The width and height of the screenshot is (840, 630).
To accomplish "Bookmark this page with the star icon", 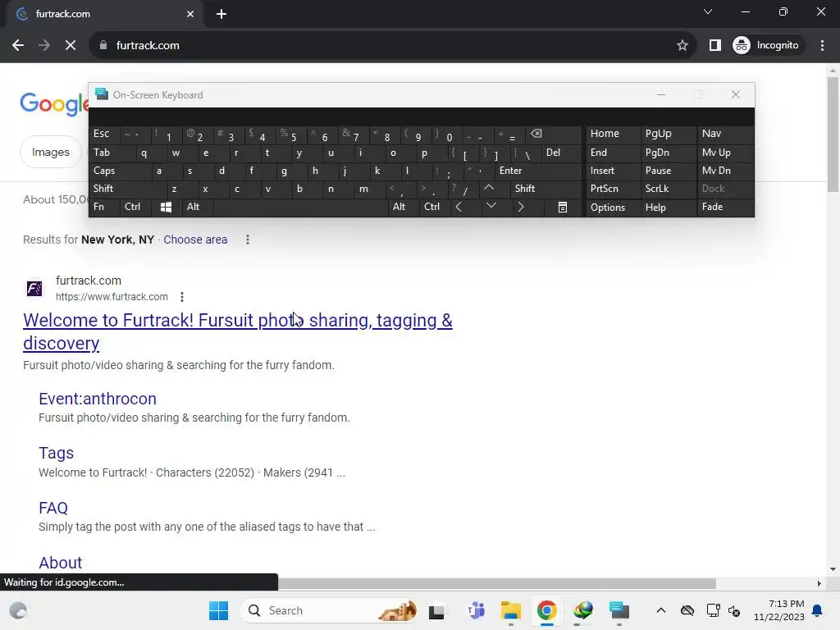I will [x=682, y=46].
